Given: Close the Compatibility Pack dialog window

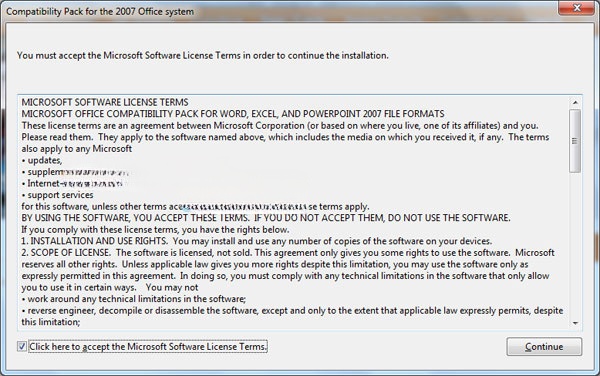Looking at the screenshot, I should click(x=576, y=8).
